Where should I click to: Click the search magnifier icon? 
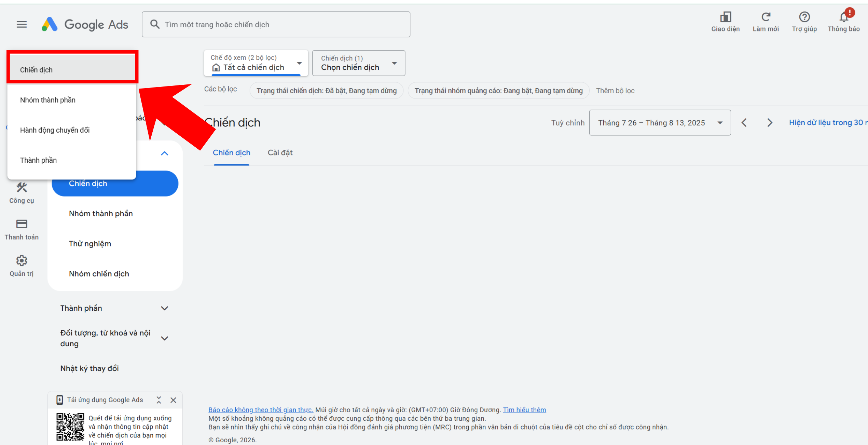point(155,24)
